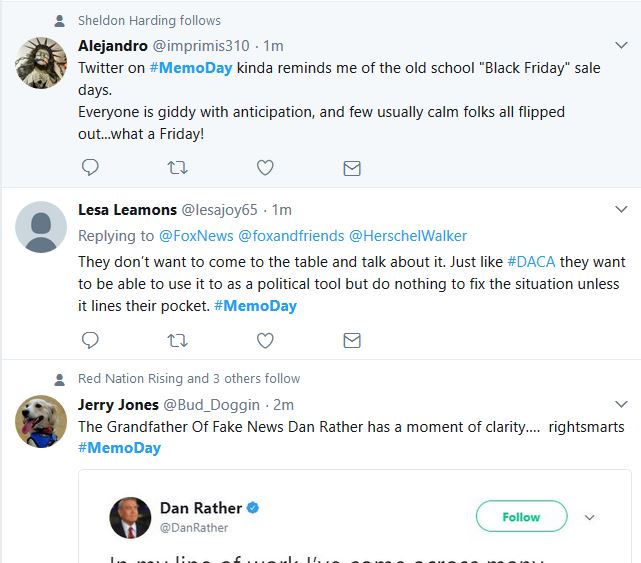Send Alejandro's tweet via direct message

coord(352,168)
